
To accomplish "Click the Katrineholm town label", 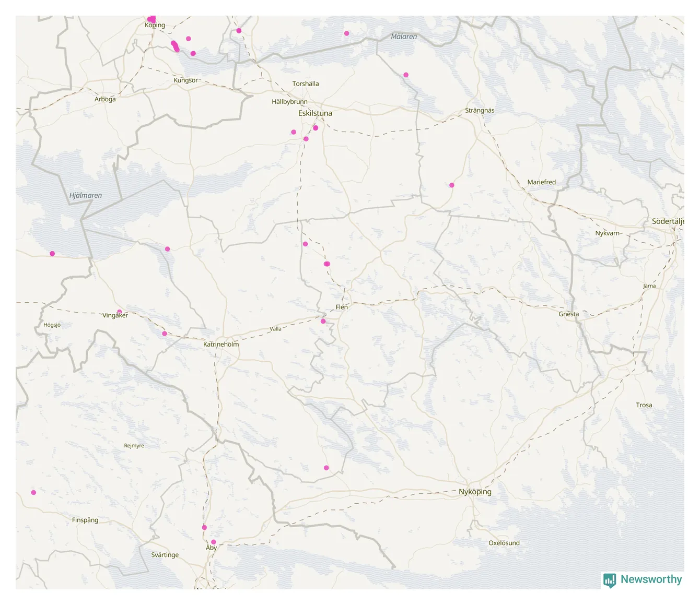I will [x=221, y=345].
